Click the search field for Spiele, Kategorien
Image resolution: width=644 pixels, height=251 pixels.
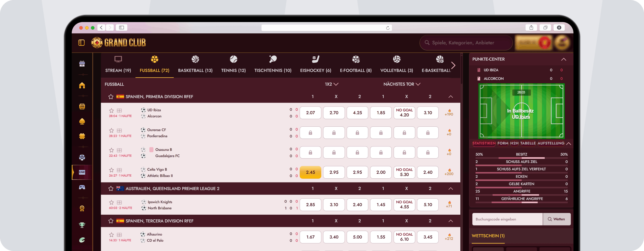click(466, 43)
